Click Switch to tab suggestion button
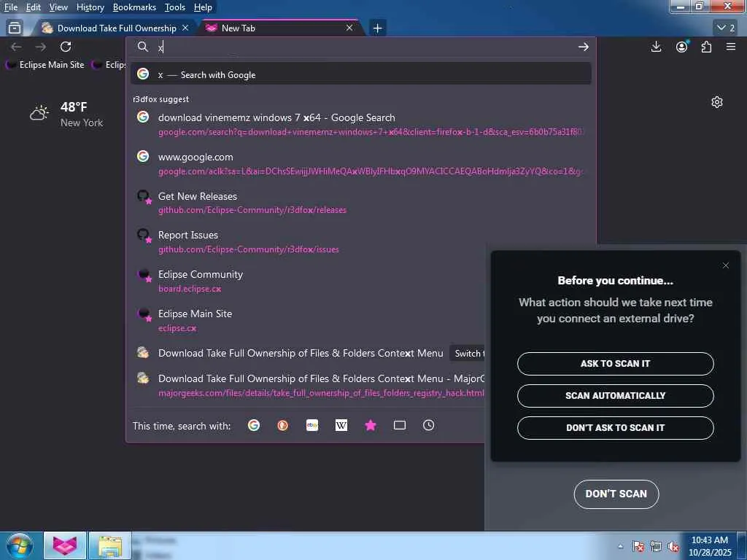 click(468, 354)
